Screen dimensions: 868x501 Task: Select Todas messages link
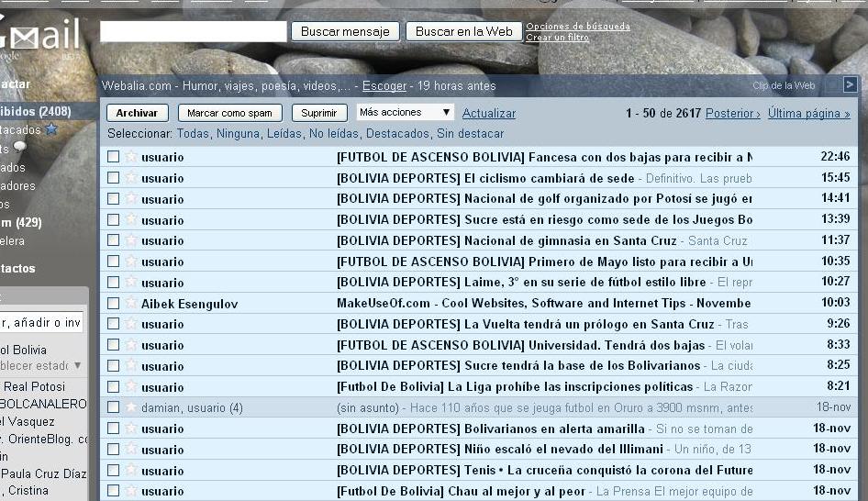pyautogui.click(x=193, y=133)
